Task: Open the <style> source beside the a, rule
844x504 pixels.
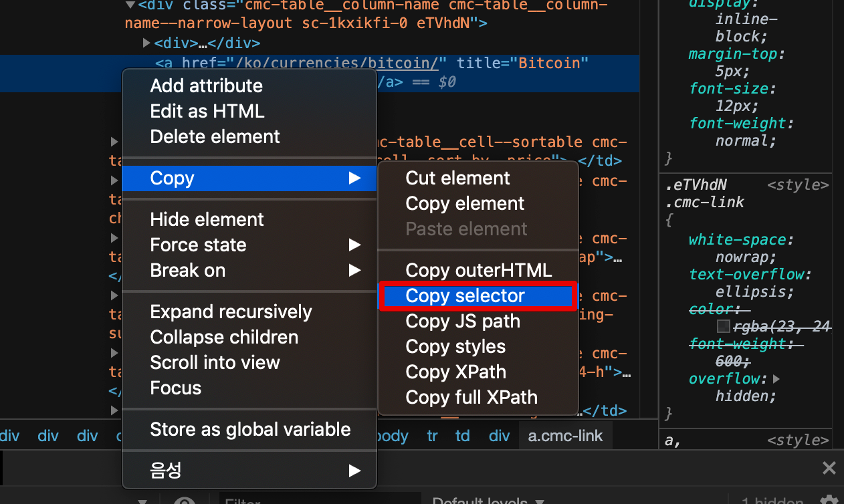Action: coord(798,440)
